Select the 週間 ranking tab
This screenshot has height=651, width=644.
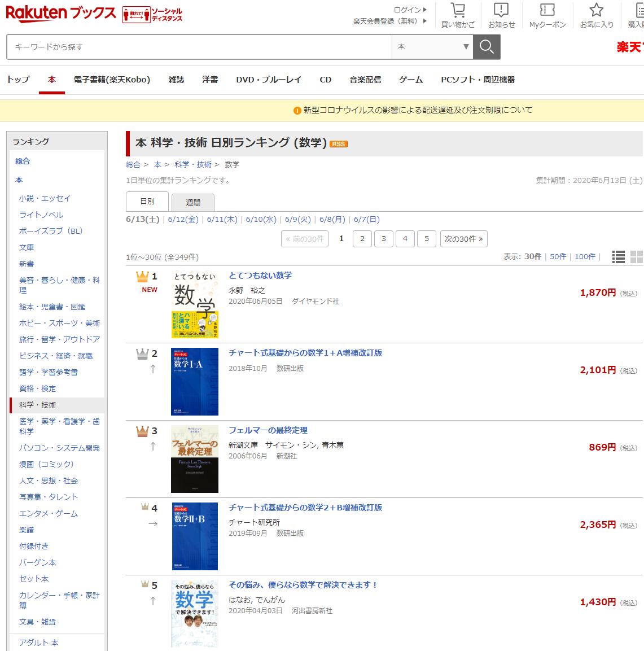click(x=193, y=203)
